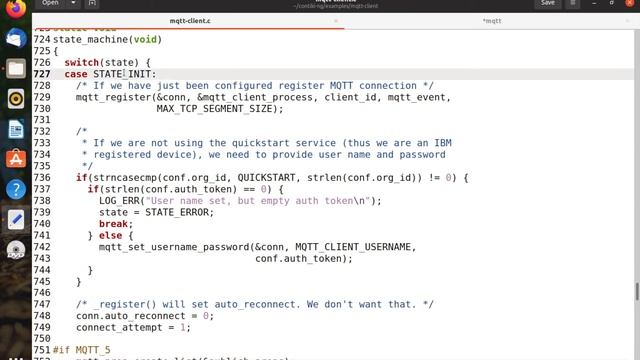Click 'mqtt_event' on line 729
640x360 pixels.
pos(416,97)
